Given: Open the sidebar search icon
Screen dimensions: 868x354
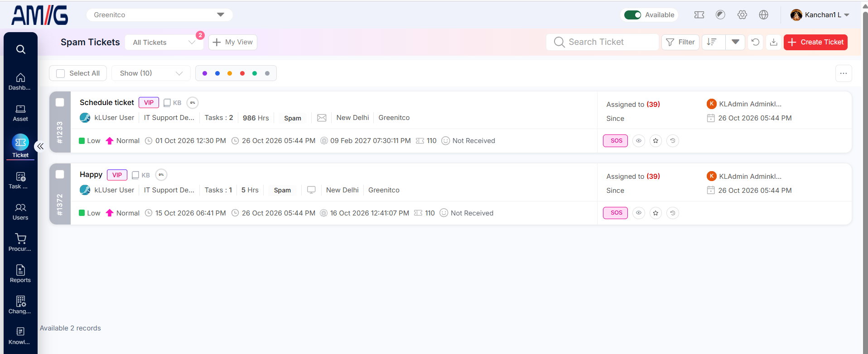Looking at the screenshot, I should tap(20, 49).
